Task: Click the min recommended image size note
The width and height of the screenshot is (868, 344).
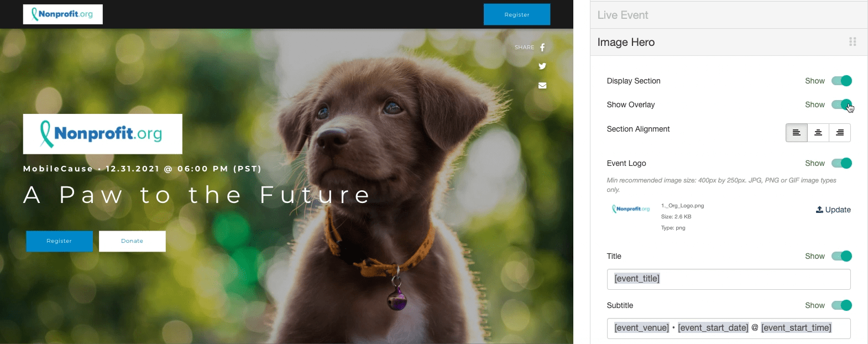Action: click(x=721, y=185)
